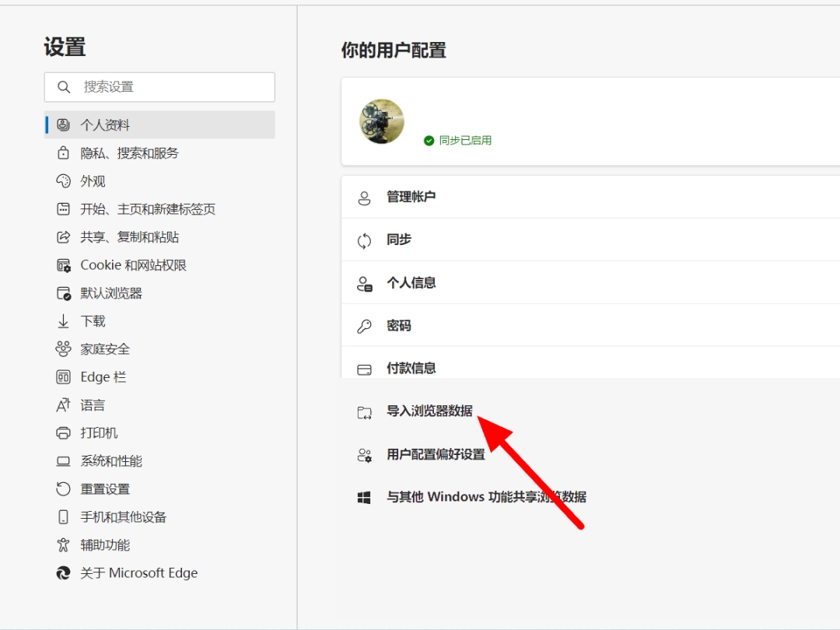This screenshot has height=630, width=840.
Task: Click the 管理帐户 person icon
Action: 364,198
